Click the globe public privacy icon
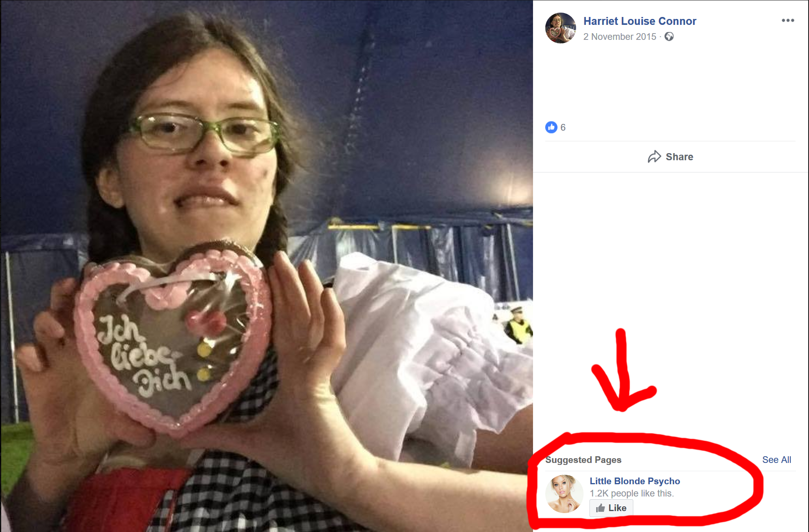Image resolution: width=809 pixels, height=532 pixels. tap(669, 37)
